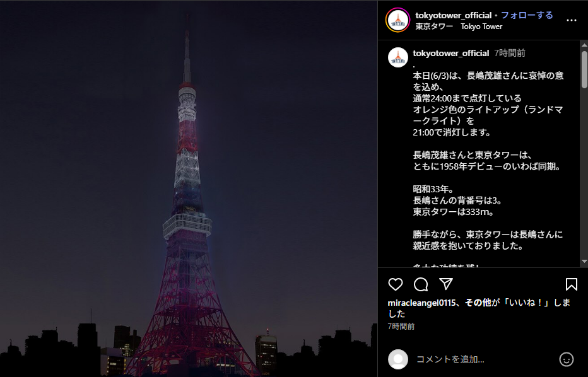Click the caption author avatar icon
This screenshot has height=377, width=588.
(x=398, y=57)
